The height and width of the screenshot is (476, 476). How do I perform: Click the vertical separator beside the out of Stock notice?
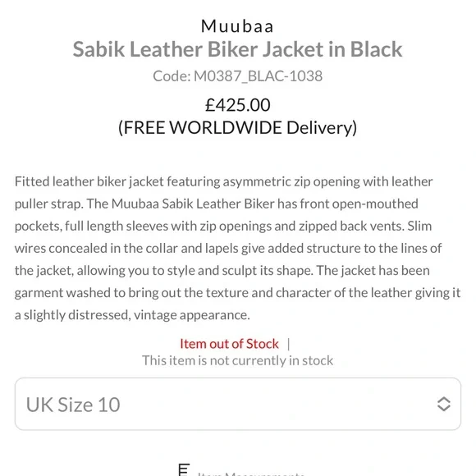288,344
